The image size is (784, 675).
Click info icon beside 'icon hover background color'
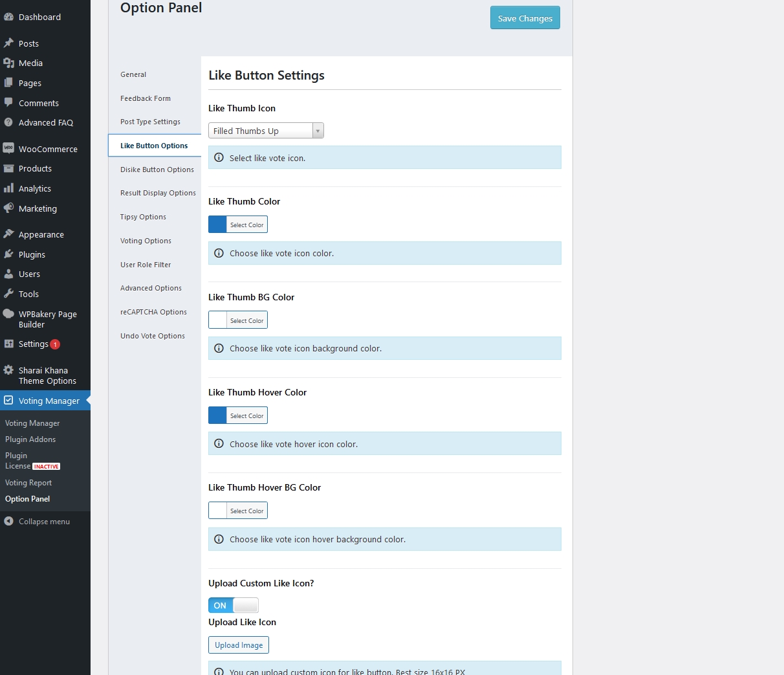tap(219, 539)
